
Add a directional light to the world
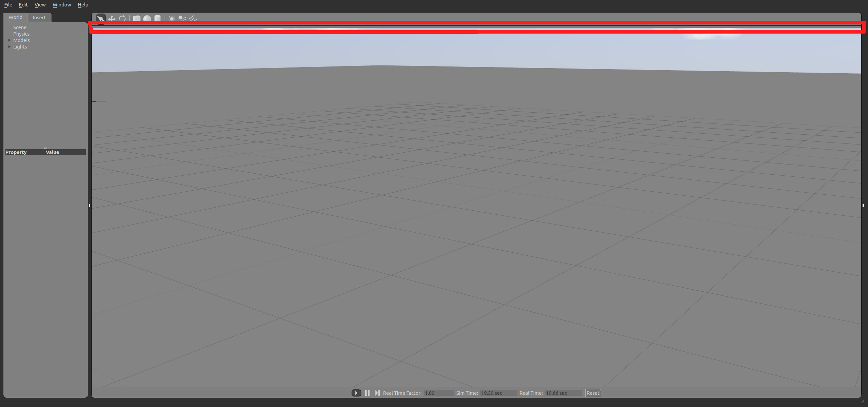tap(193, 18)
